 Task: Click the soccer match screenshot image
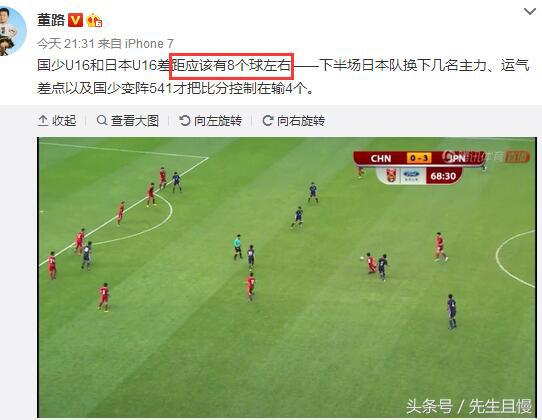point(287,277)
